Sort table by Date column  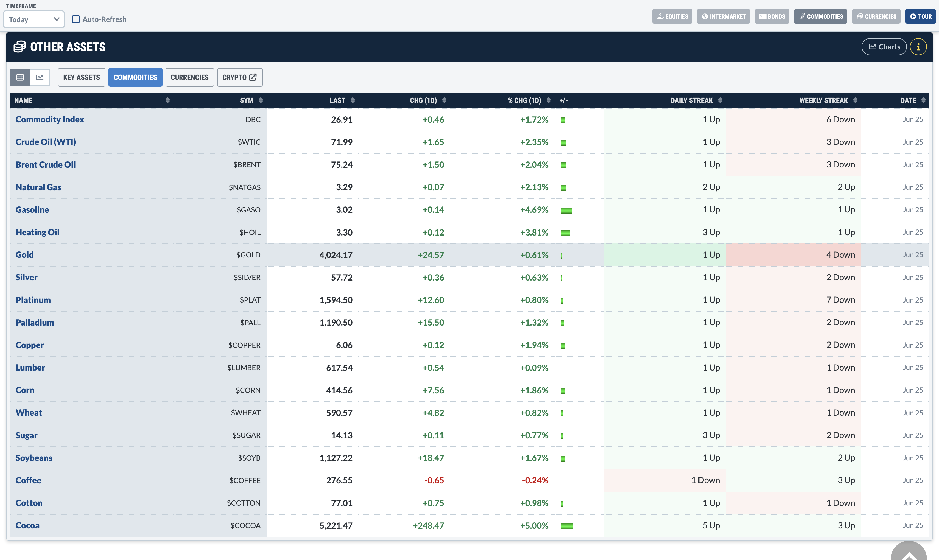pyautogui.click(x=923, y=100)
